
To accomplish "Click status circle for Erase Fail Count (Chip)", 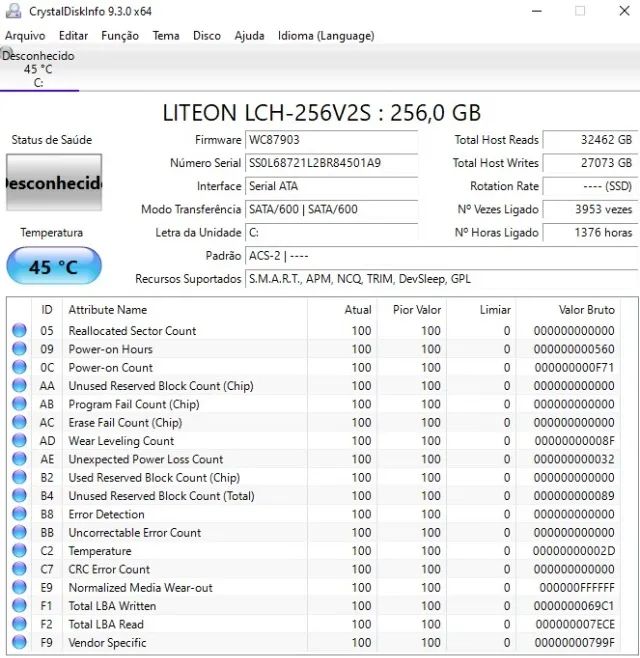I will [19, 423].
